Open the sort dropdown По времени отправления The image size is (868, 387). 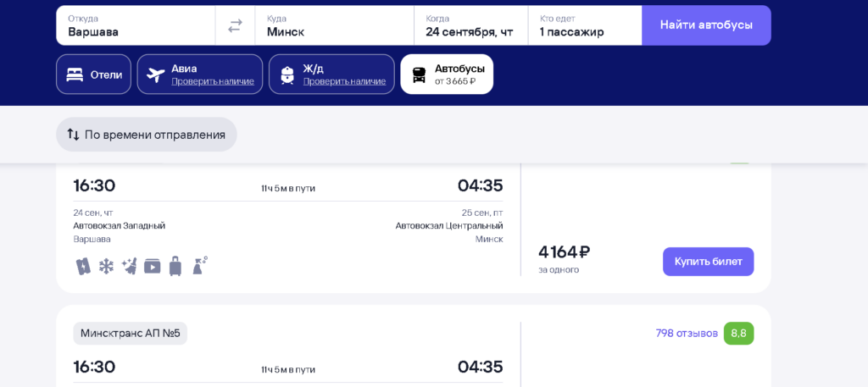(x=146, y=135)
